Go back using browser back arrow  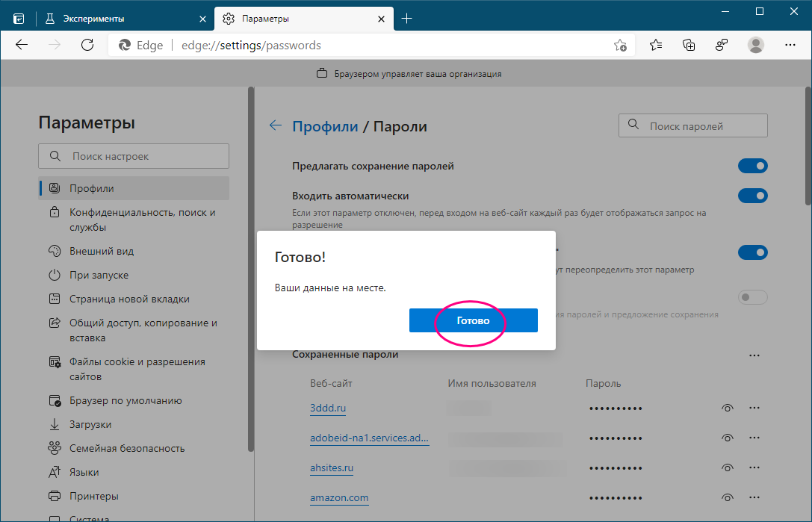(x=22, y=45)
